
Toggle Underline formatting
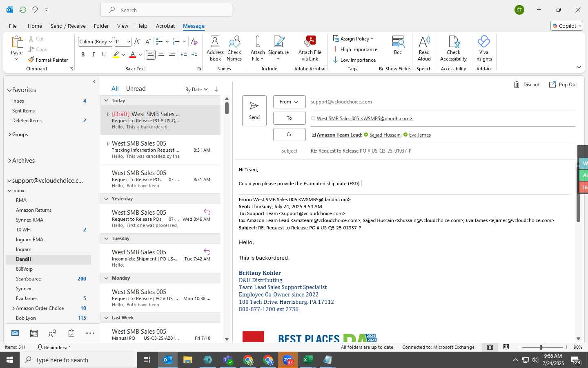point(104,55)
